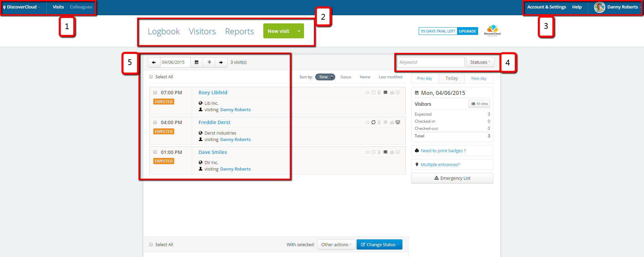This screenshot has width=644, height=257.
Task: Sort visits by Name
Action: [365, 77]
